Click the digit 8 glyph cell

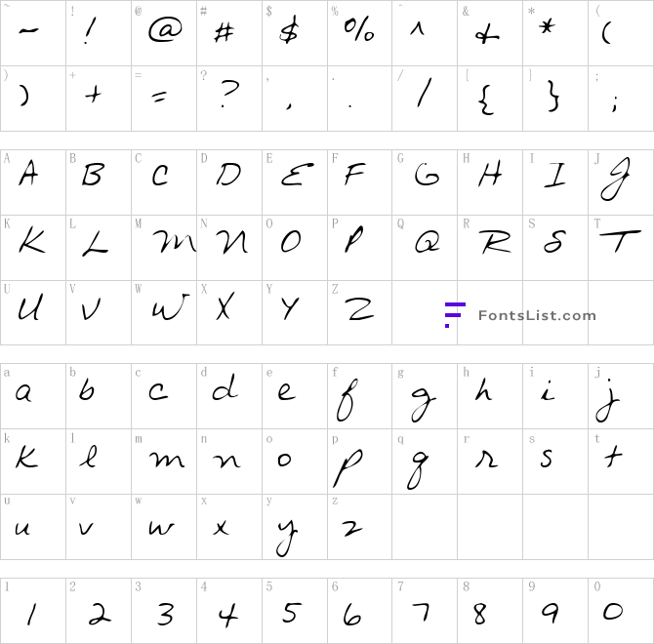(x=490, y=611)
